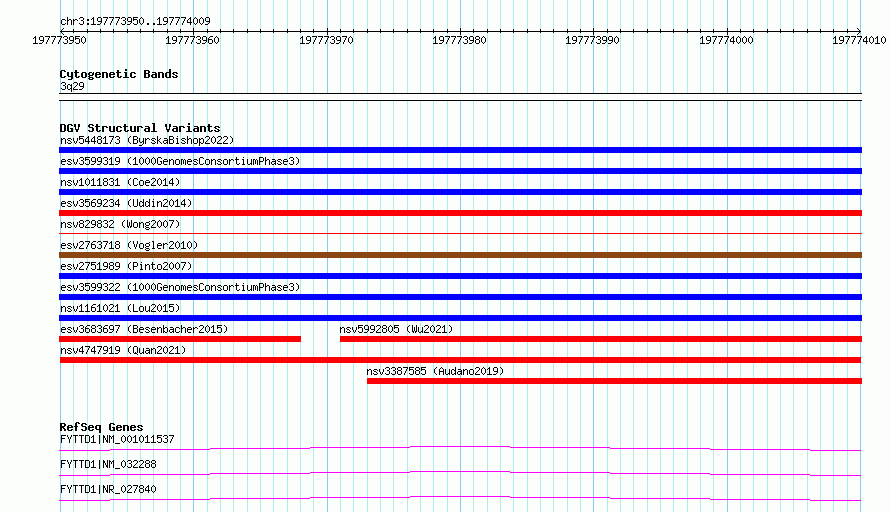Click ruler position 197774000
The image size is (890, 512).
727,40
